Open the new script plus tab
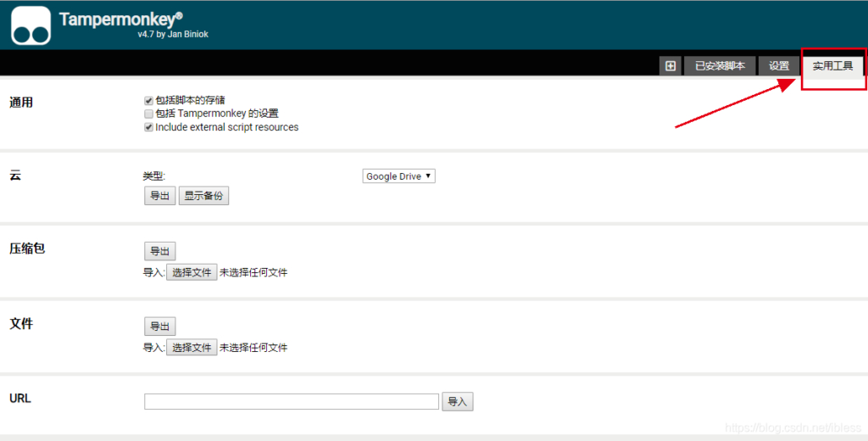This screenshot has width=868, height=441. pyautogui.click(x=670, y=66)
